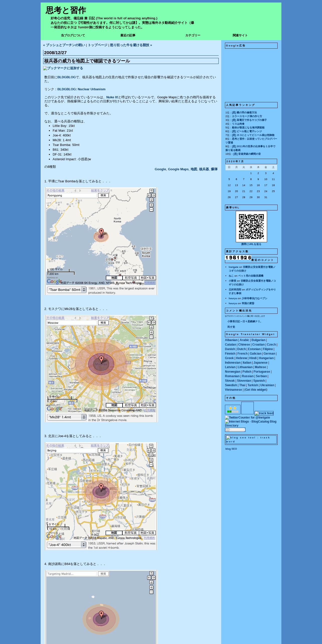322x644 pixels.
Task: Open the Nuke It! link
Action: [112, 97]
